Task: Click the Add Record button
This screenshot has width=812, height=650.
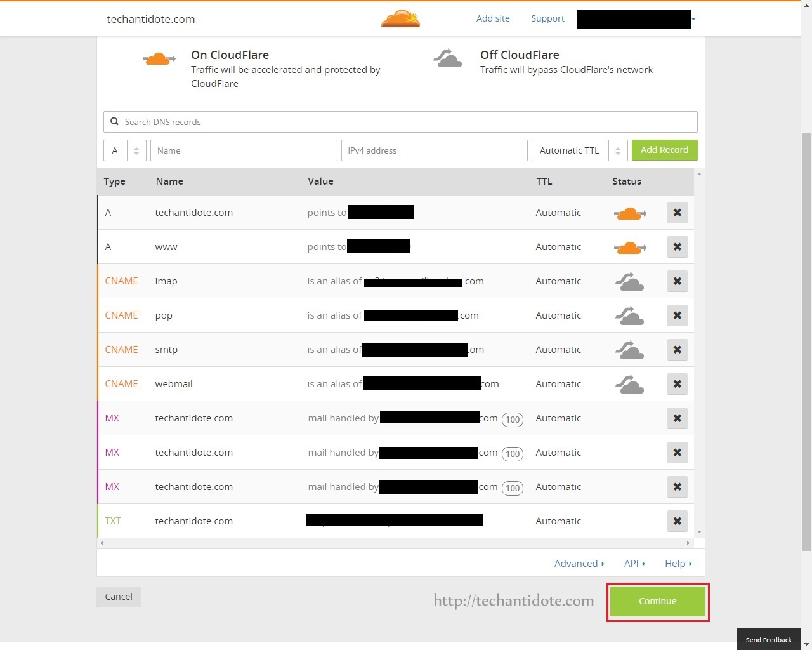Action: [665, 150]
